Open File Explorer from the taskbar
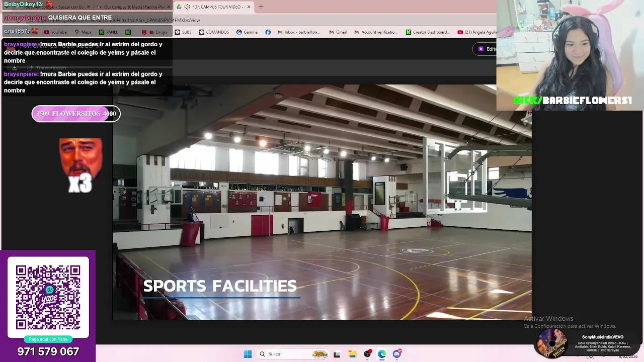 (x=352, y=354)
